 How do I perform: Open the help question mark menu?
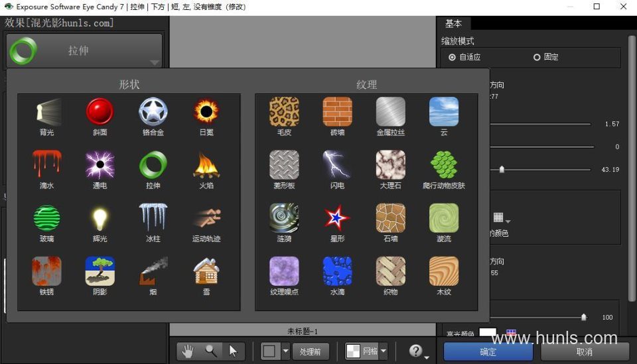pyautogui.click(x=417, y=351)
